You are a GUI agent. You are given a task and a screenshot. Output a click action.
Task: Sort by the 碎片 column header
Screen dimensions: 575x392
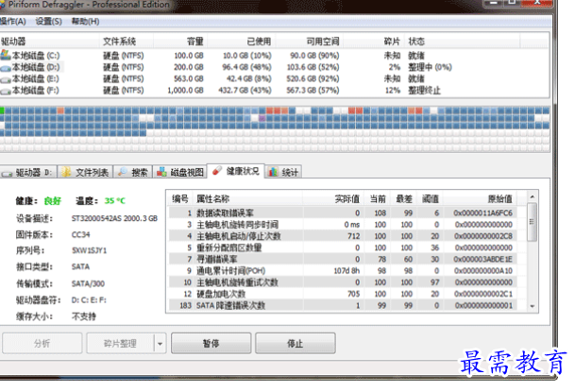(374, 42)
